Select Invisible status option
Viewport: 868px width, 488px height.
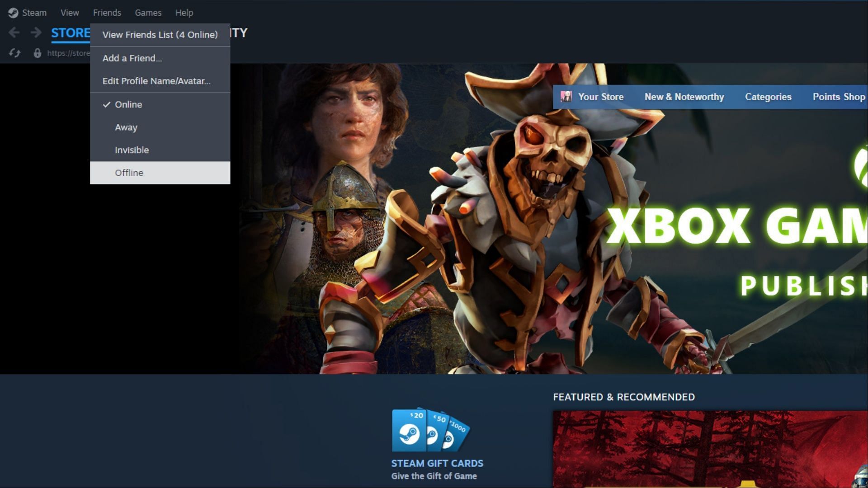click(x=132, y=150)
